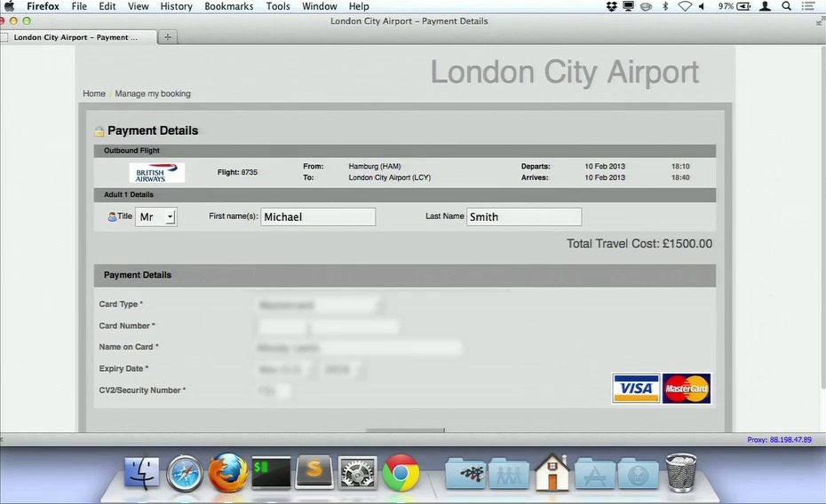826x504 pixels.
Task: Open Sublime Text from the dock
Action: (x=314, y=473)
